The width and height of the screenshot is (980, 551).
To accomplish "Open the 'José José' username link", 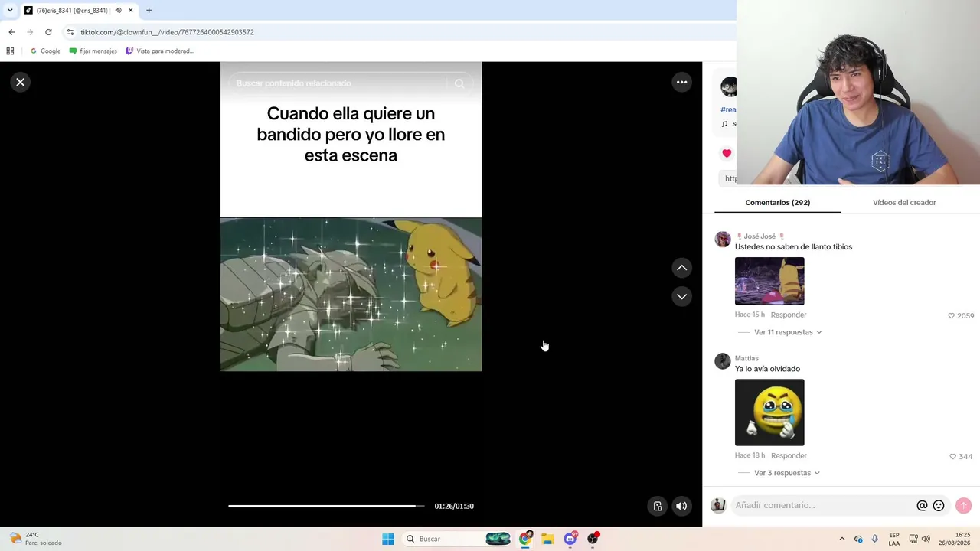I will [x=760, y=236].
